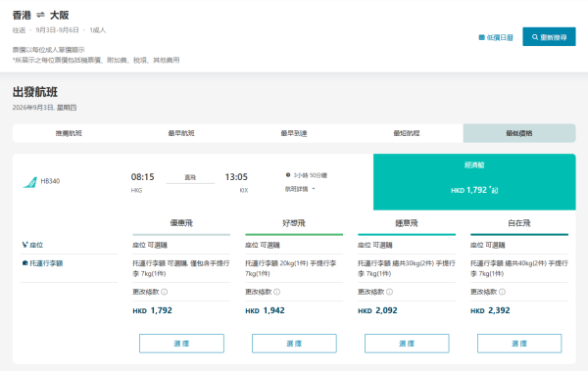Select the 好想飛 fare at HKD 1,942
Image resolution: width=588 pixels, height=371 pixels.
click(294, 344)
